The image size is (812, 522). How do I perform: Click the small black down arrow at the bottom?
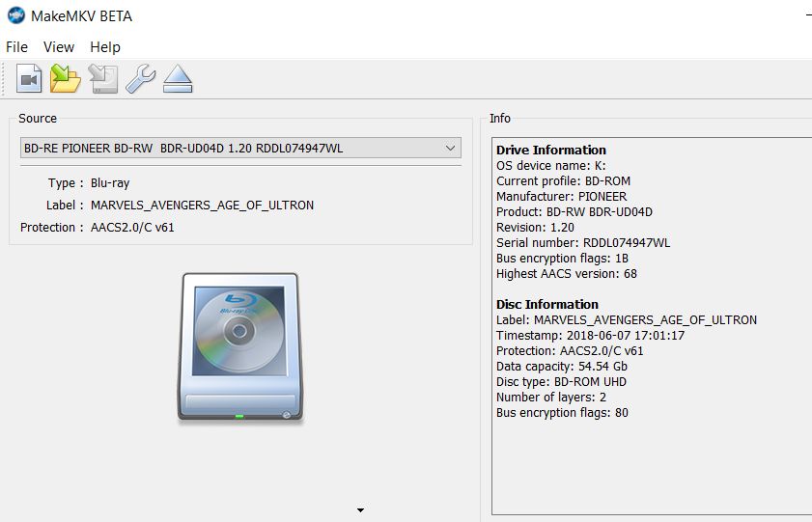pyautogui.click(x=360, y=510)
